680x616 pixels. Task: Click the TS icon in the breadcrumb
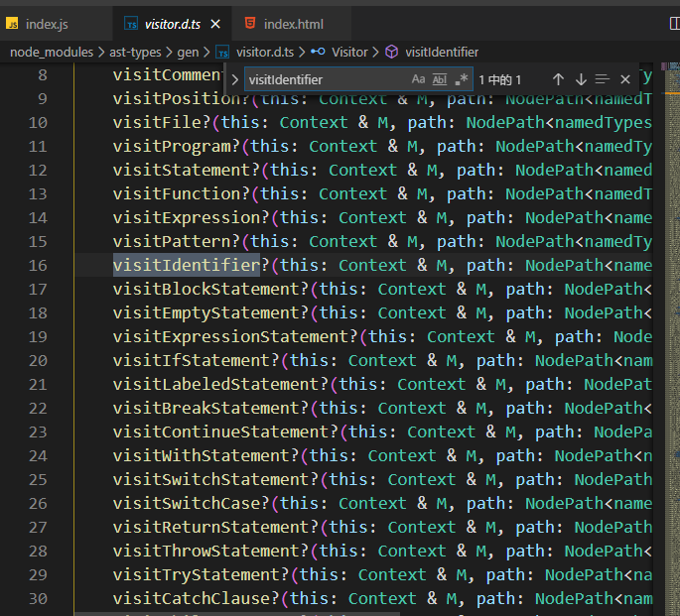pyautogui.click(x=223, y=53)
